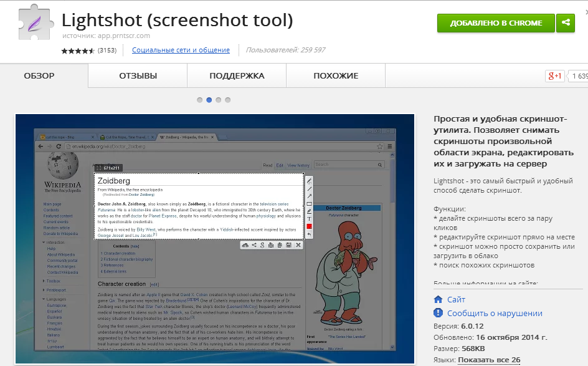Click the undo arrow in Lightshot's toolbar
The width and height of the screenshot is (588, 366).
click(x=309, y=234)
